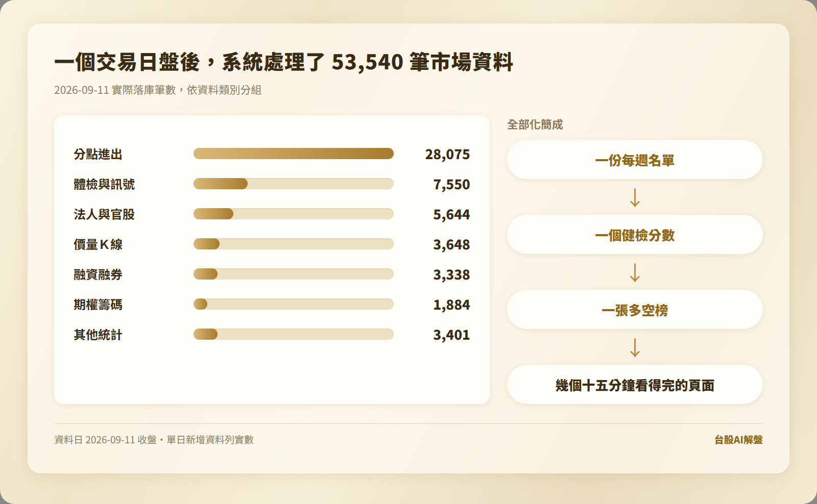Click the value 7,550
Viewport: 817px width, 504px height.
pyautogui.click(x=451, y=184)
